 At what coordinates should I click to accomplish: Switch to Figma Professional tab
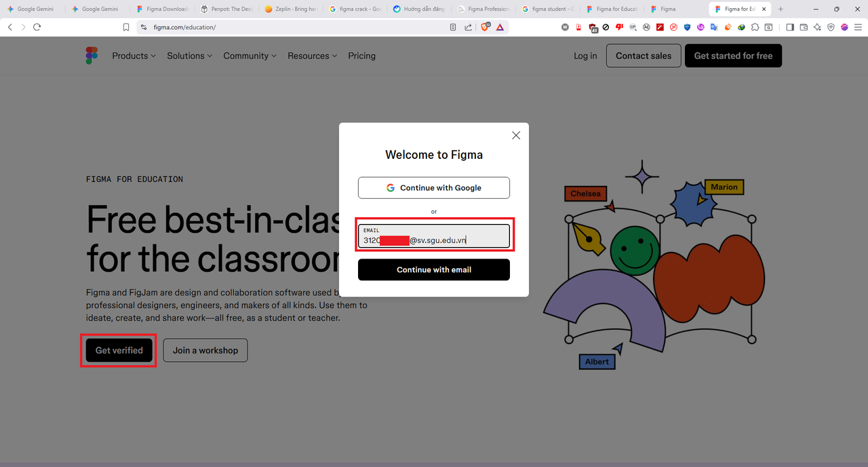[x=484, y=9]
